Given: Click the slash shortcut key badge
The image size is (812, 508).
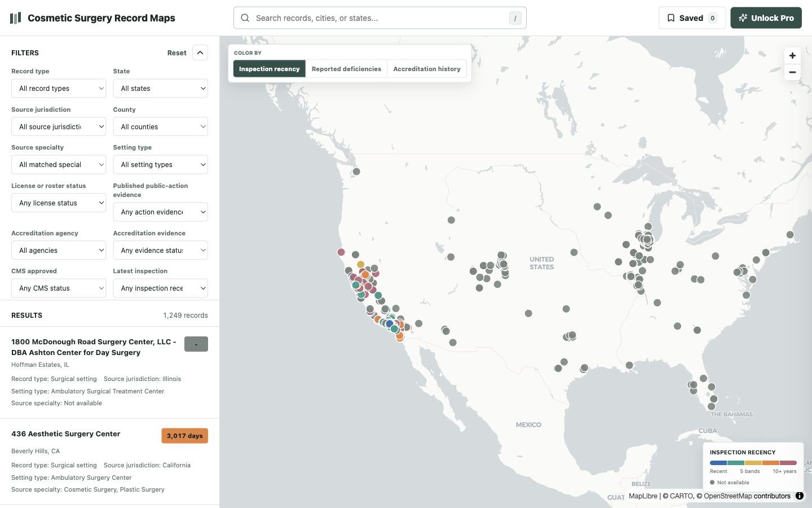Looking at the screenshot, I should coord(515,18).
